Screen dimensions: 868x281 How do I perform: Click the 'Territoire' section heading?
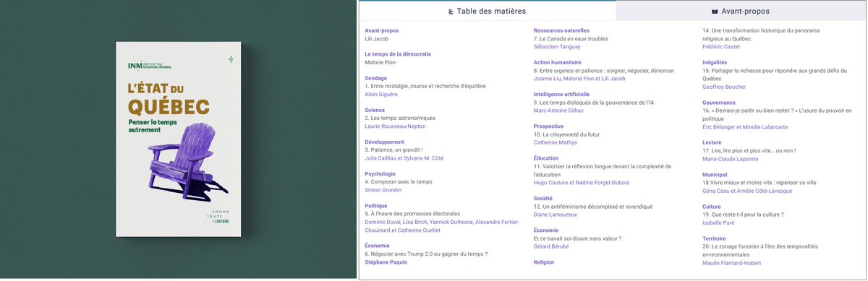pyautogui.click(x=714, y=238)
